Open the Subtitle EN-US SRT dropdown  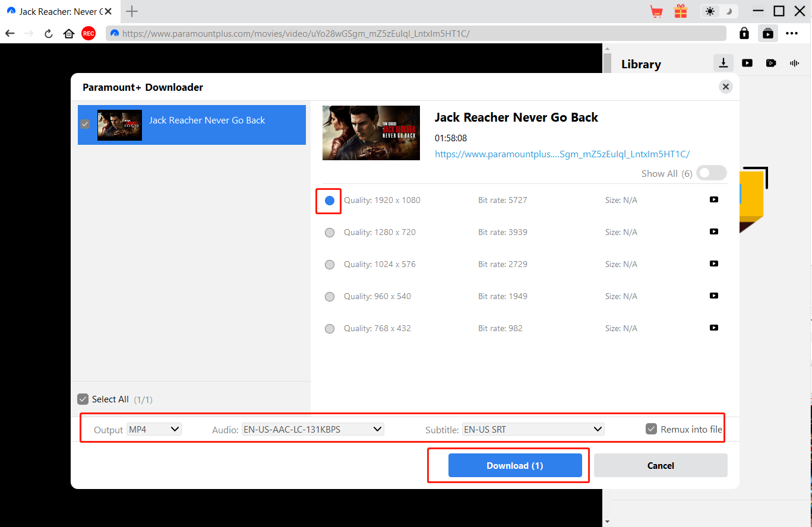click(533, 429)
